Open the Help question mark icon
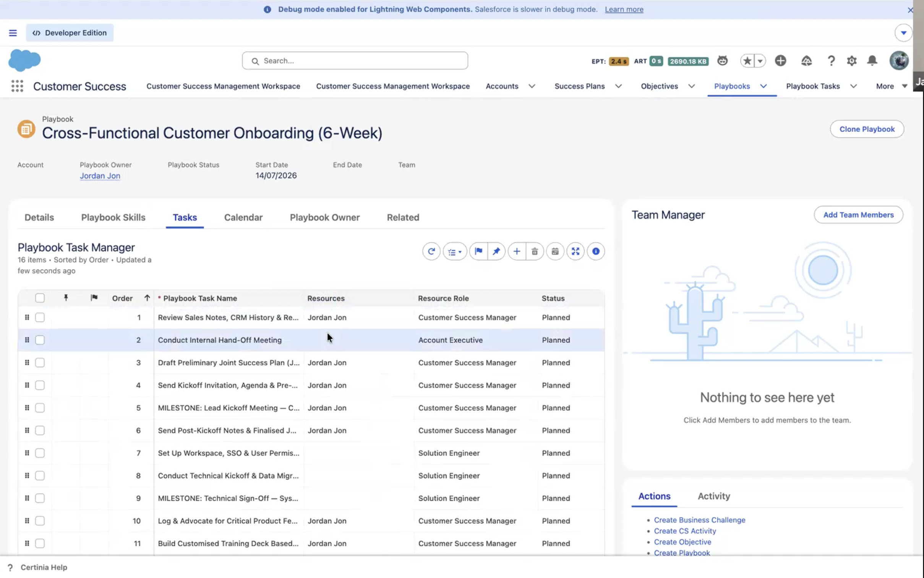 (831, 60)
